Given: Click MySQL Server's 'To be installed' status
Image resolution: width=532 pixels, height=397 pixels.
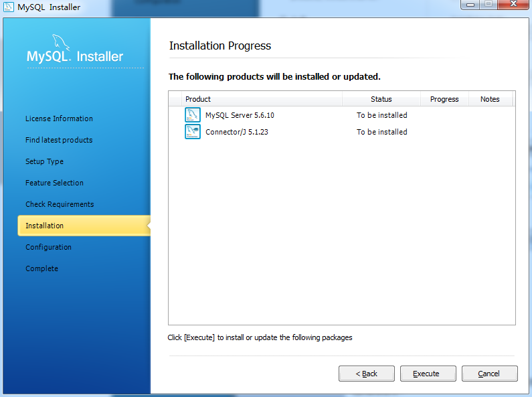Looking at the screenshot, I should [381, 115].
